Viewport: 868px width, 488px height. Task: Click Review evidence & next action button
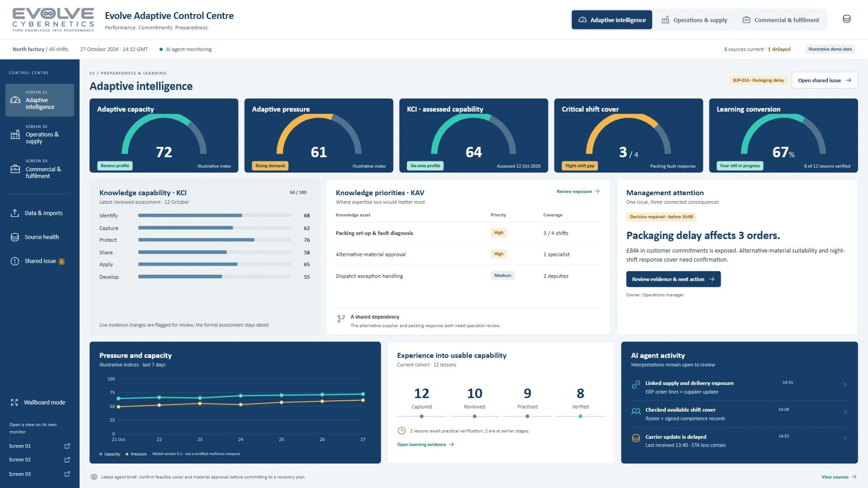(673, 279)
